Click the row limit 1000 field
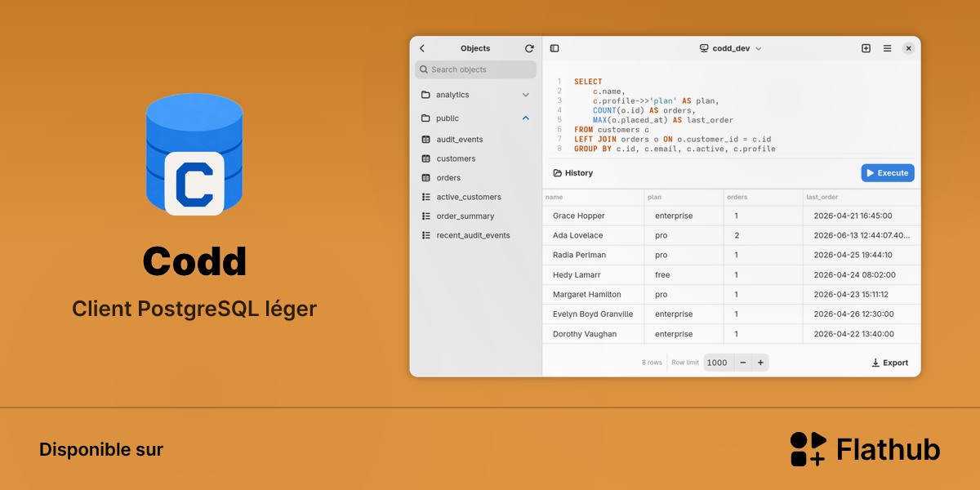The width and height of the screenshot is (980, 490). coord(719,363)
